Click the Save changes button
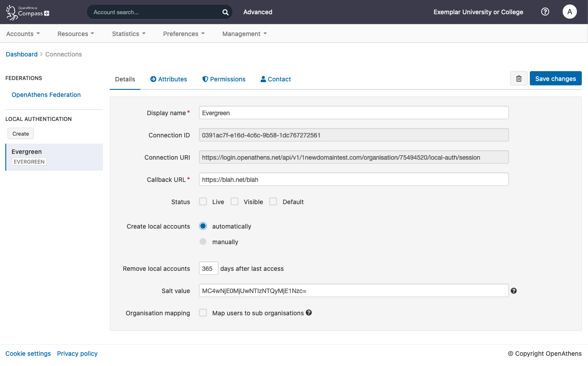 click(556, 78)
